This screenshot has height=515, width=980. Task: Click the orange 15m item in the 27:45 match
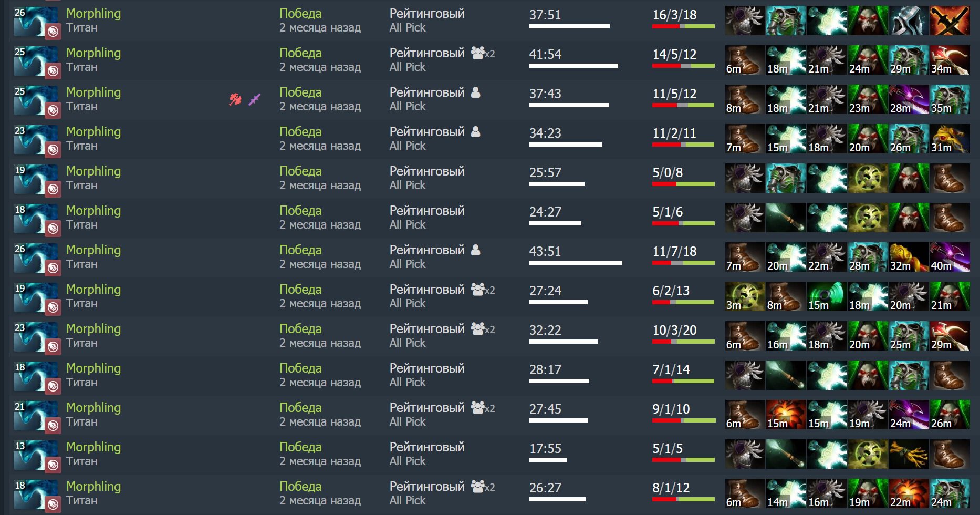point(786,415)
